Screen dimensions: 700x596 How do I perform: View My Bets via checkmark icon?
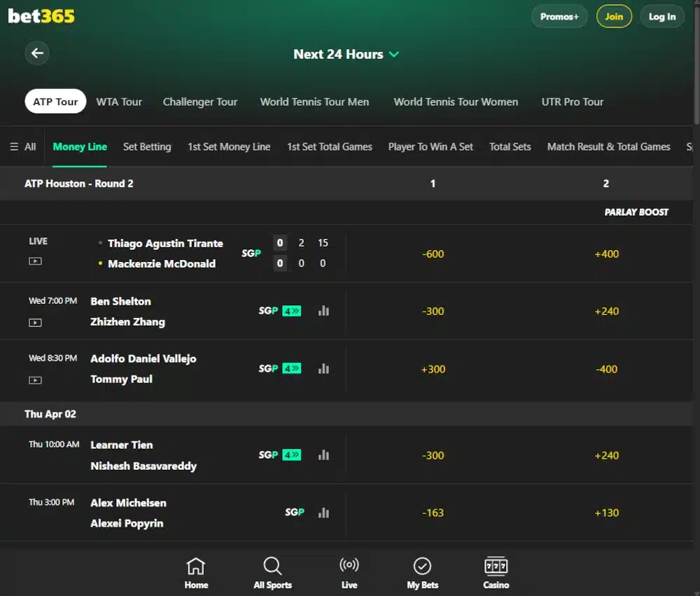point(422,570)
